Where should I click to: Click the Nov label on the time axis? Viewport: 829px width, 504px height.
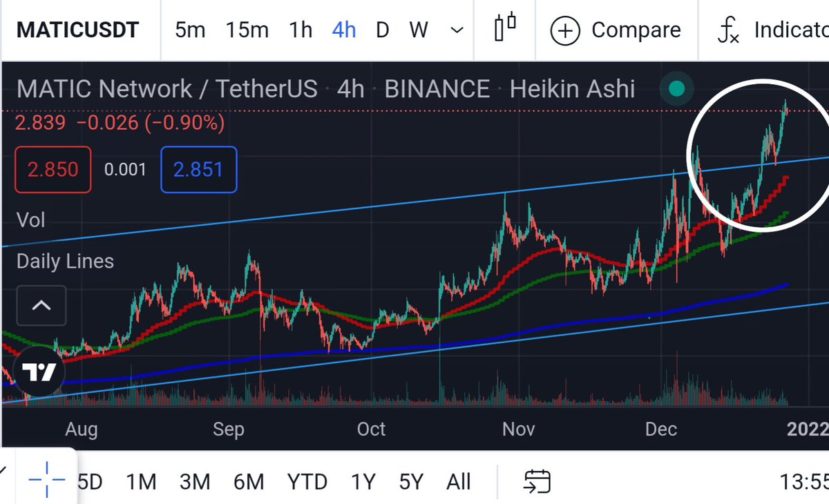pyautogui.click(x=518, y=429)
